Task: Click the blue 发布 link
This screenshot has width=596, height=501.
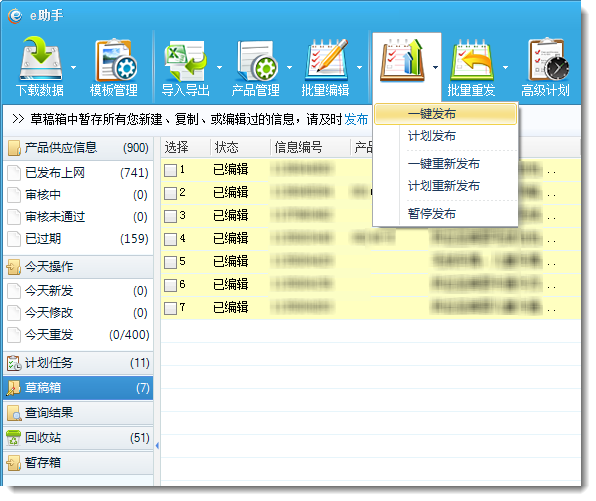Action: (x=356, y=120)
